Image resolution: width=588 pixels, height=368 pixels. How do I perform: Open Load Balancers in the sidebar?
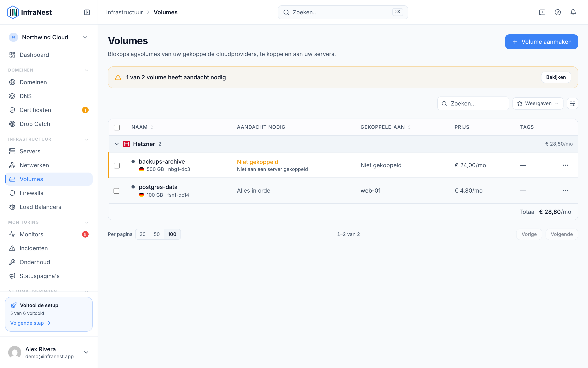click(49, 207)
